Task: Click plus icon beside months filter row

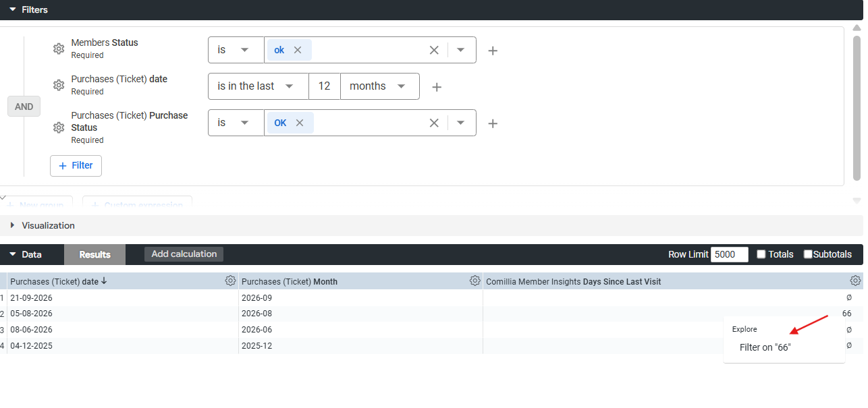Action: pos(437,87)
